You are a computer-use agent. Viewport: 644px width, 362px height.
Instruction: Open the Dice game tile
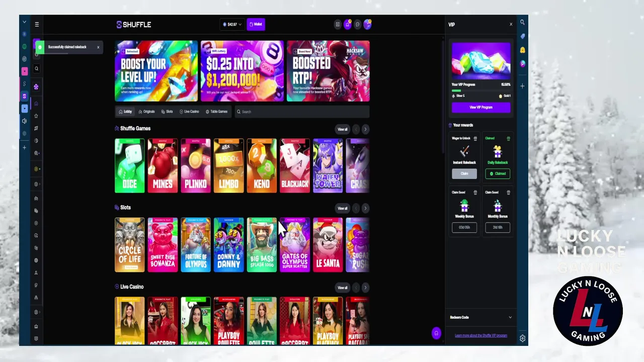tap(130, 166)
